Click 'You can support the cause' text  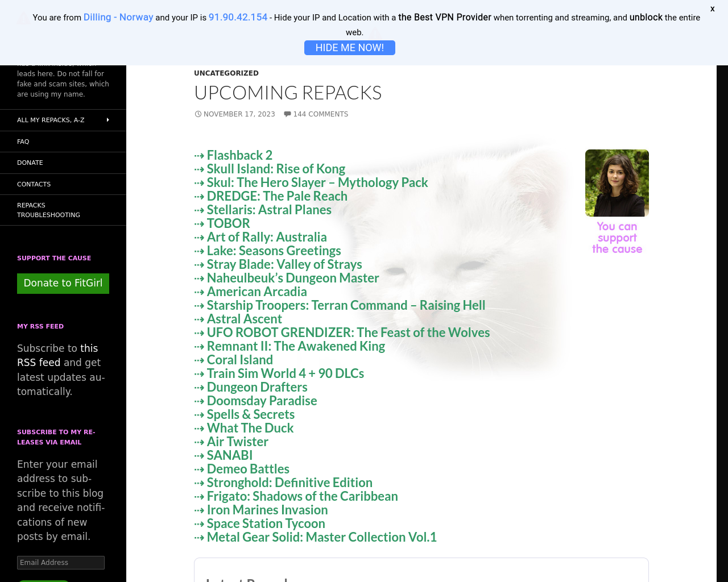tap(617, 238)
